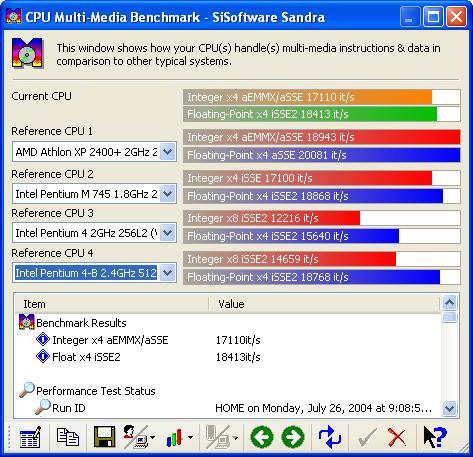Click the info icon beside Integer x4 aEMMX/aSSE
Screen dimensions: 473x457
[x=43, y=339]
